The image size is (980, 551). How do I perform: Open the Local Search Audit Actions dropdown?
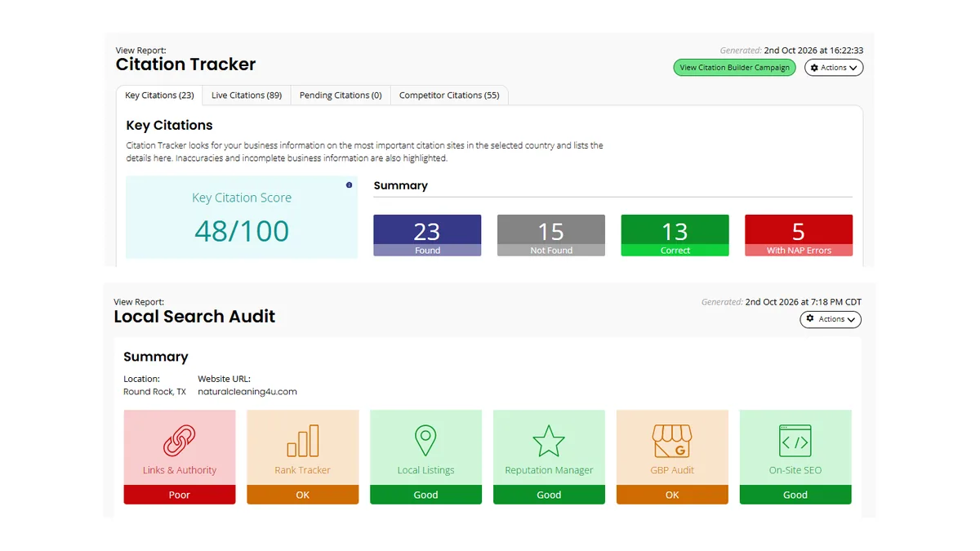[831, 319]
